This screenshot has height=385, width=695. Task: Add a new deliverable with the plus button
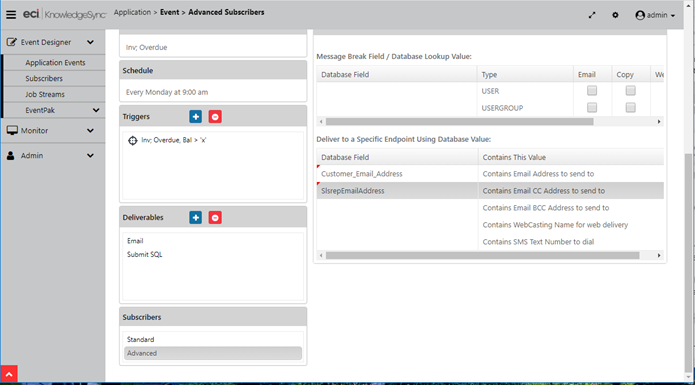click(x=195, y=218)
